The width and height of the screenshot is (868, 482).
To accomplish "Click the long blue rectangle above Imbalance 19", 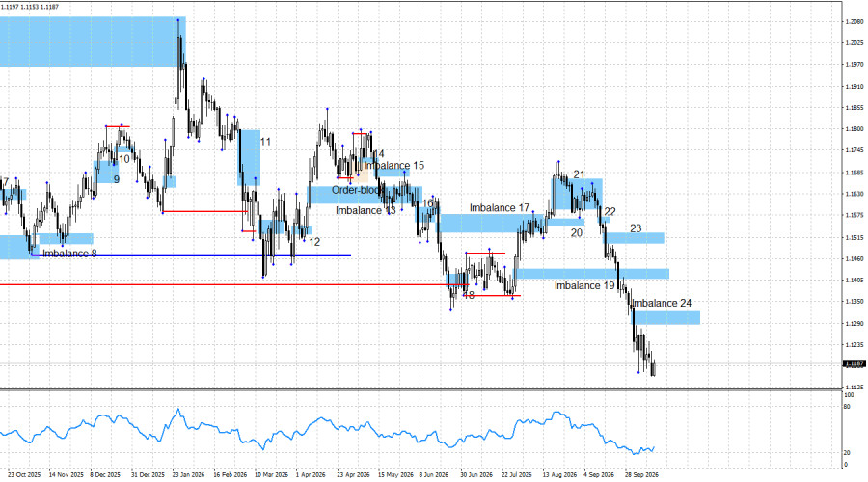I will 592,274.
